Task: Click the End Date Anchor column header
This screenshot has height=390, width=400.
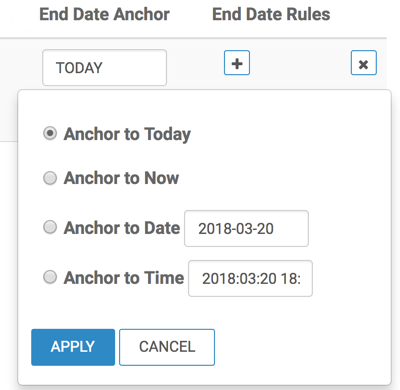Action: point(104,14)
